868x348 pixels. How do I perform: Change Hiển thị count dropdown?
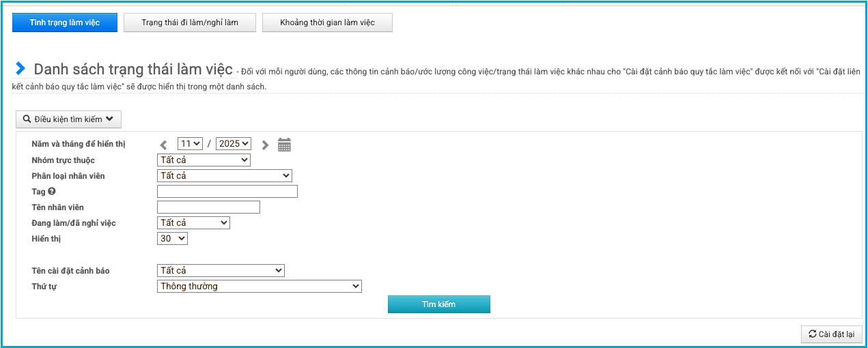172,239
